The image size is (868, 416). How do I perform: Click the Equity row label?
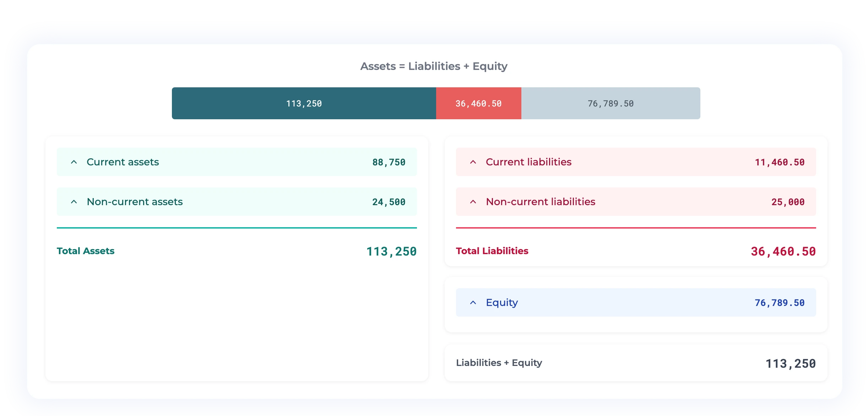coord(502,303)
